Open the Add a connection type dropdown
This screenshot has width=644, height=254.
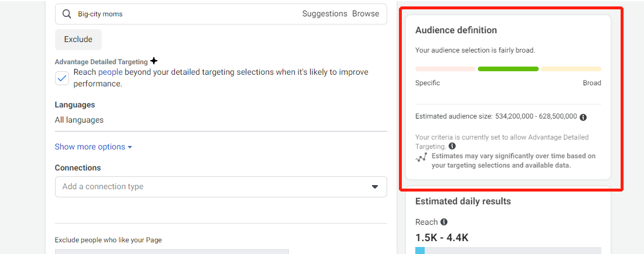point(221,187)
